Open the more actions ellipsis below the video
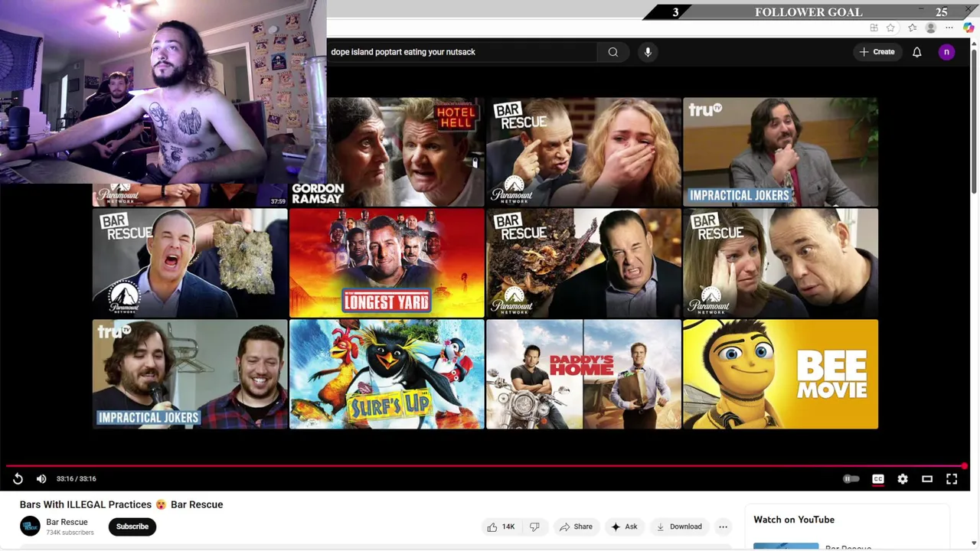The image size is (980, 551). coord(723,527)
